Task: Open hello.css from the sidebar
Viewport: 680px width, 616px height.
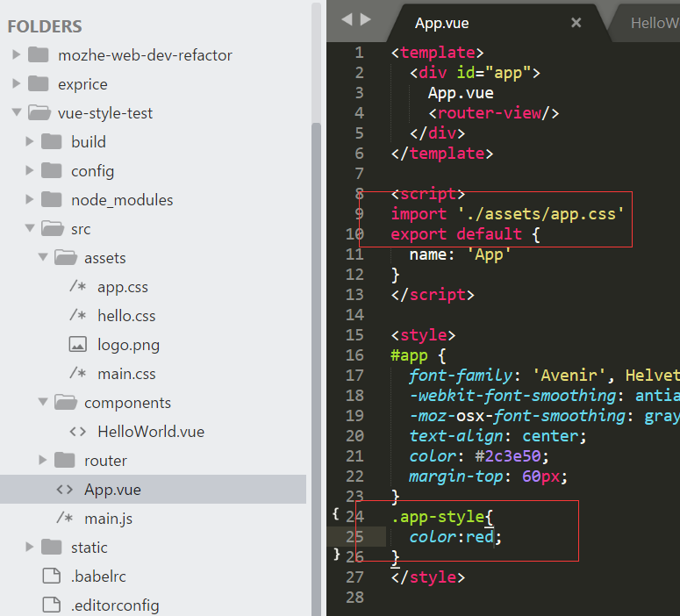Action: pos(126,316)
